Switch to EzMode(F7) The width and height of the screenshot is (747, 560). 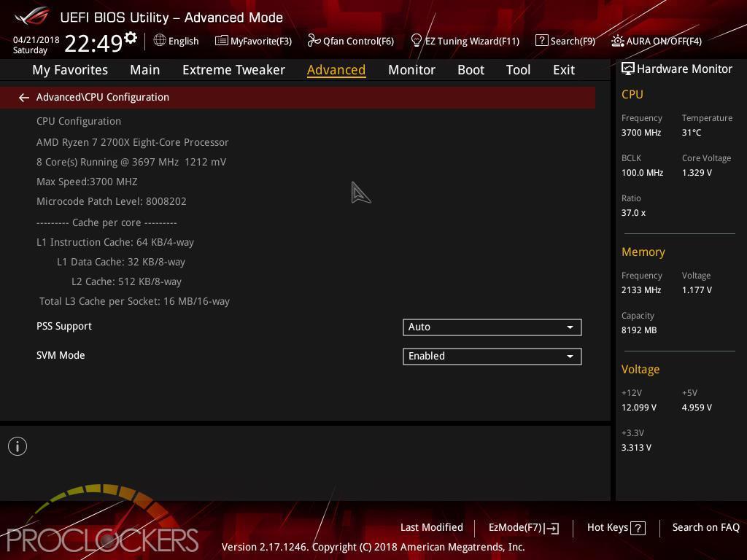(524, 528)
